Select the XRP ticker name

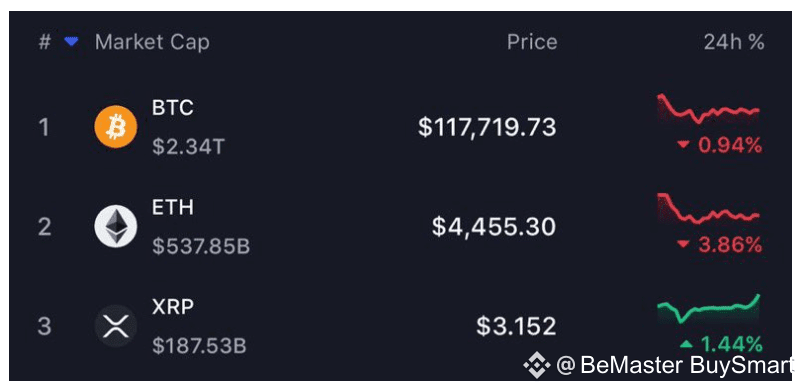(x=173, y=307)
